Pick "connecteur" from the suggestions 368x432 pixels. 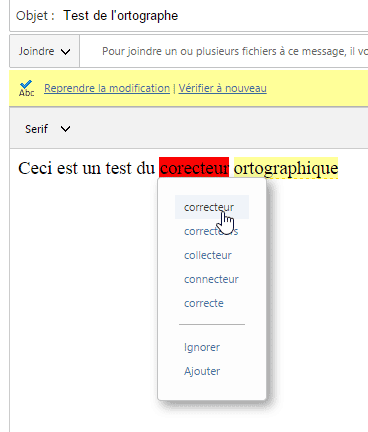pos(212,279)
